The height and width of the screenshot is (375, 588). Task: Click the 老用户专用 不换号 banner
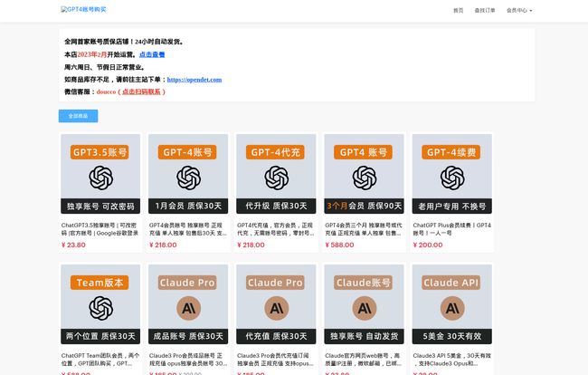452,207
